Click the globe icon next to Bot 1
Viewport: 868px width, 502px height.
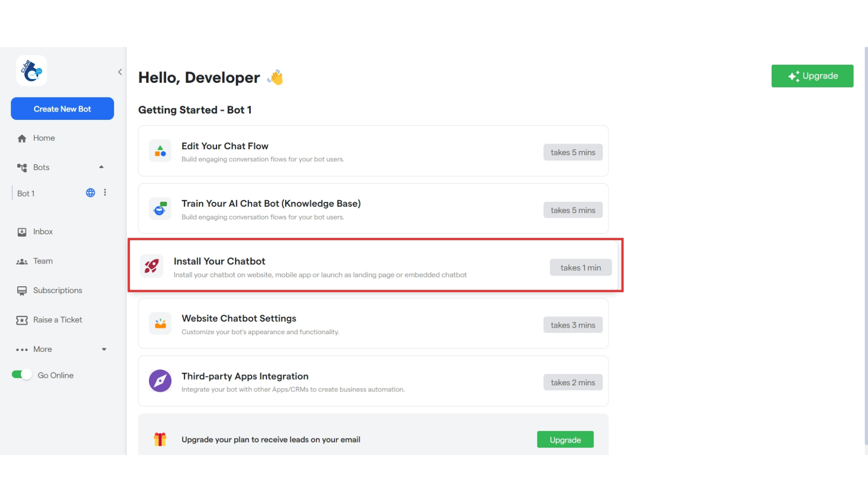tap(90, 192)
